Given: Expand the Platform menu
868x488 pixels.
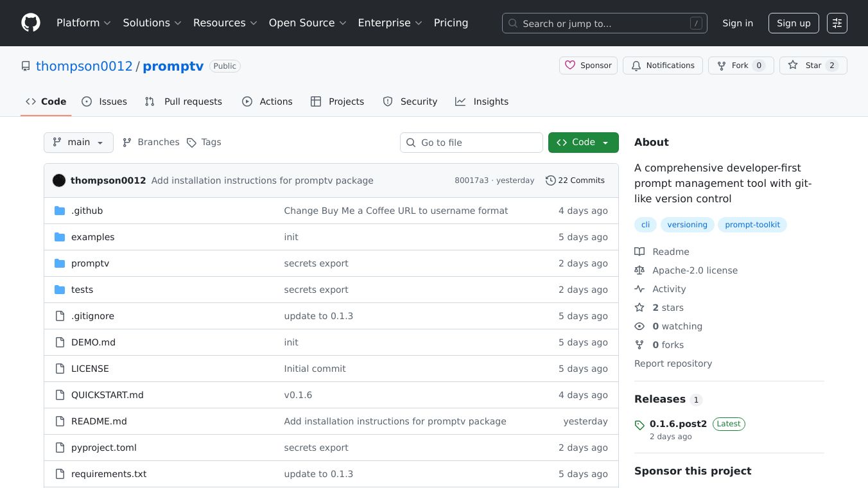Looking at the screenshot, I should tap(83, 23).
